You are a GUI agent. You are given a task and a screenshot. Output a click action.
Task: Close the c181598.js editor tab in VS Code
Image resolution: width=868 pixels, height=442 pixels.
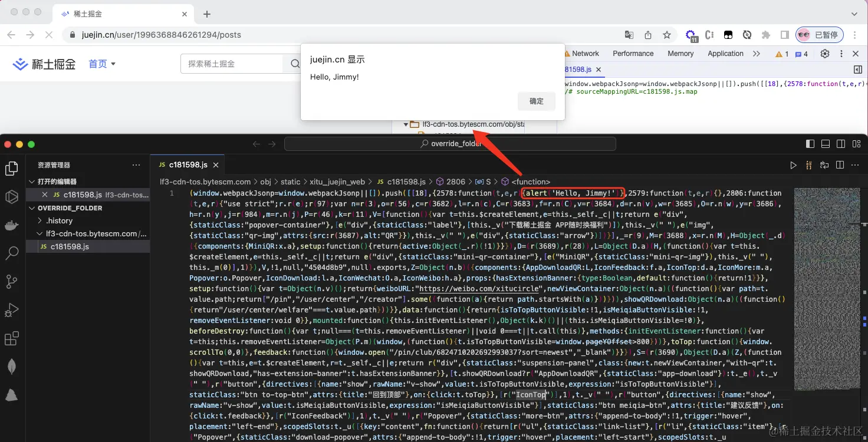point(216,165)
